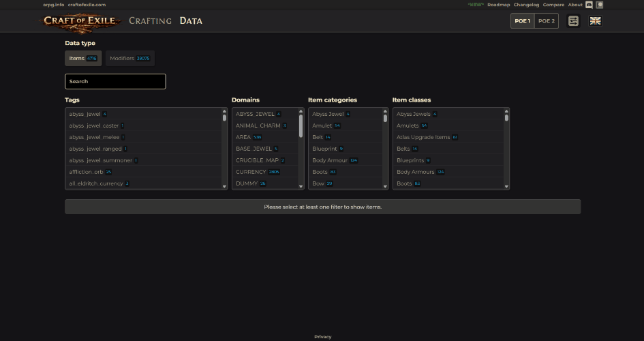This screenshot has height=341, width=644.
Task: Select the affliction_orb tag
Action: click(143, 172)
